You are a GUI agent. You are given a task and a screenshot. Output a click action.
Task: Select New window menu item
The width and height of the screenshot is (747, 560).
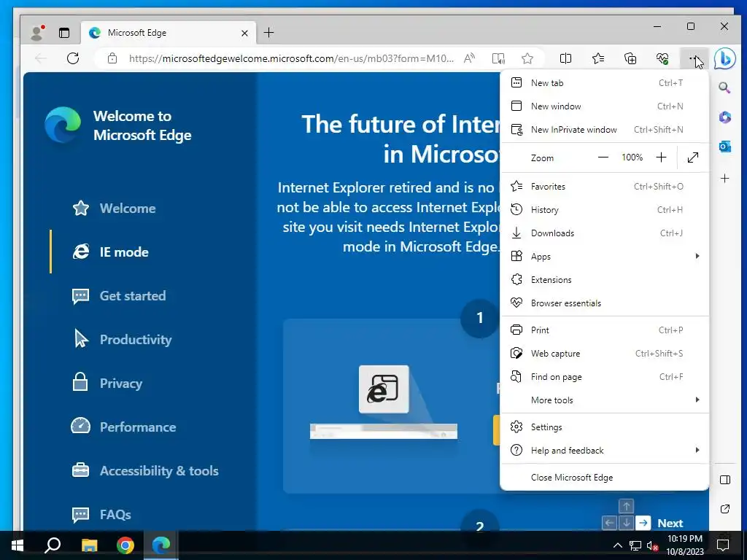pos(604,106)
